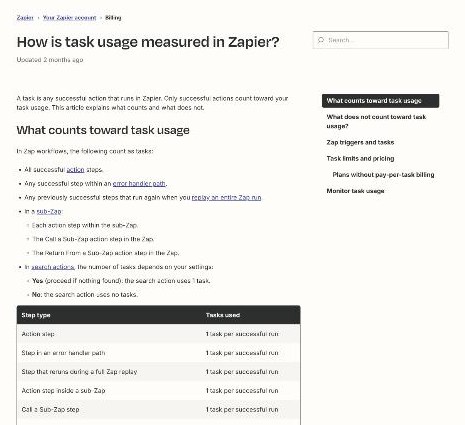Click the Updated 2 months ago text

(50, 60)
